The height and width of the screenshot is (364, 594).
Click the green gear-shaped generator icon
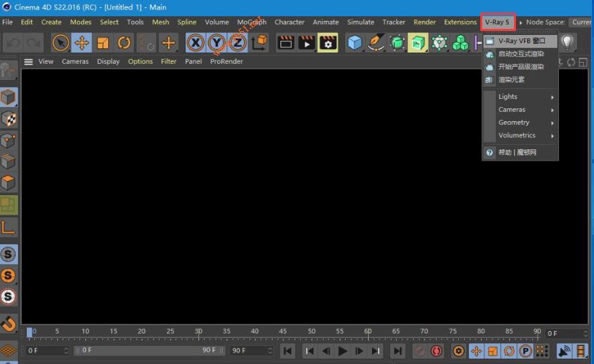click(x=439, y=43)
